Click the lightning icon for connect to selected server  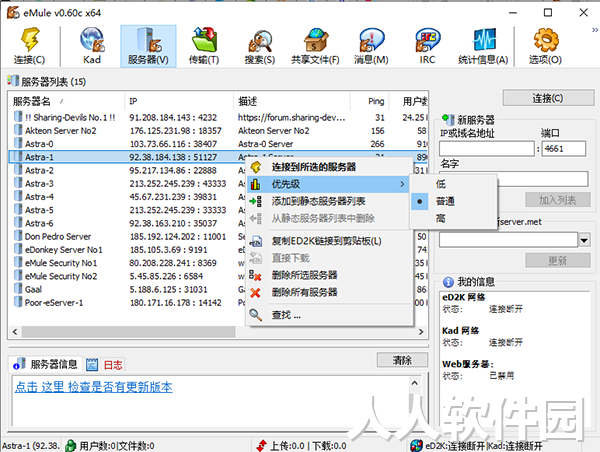256,167
